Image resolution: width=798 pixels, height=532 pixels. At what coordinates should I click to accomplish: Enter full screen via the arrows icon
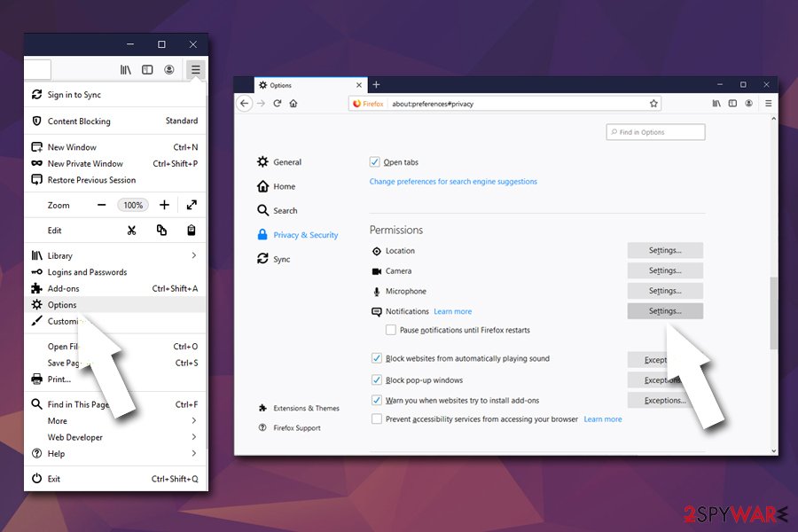[192, 205]
